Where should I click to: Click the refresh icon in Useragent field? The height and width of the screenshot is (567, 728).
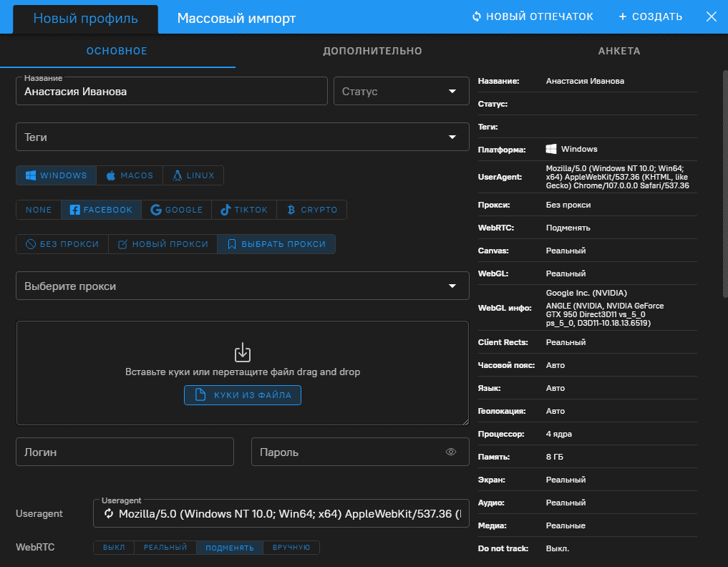[x=109, y=514]
